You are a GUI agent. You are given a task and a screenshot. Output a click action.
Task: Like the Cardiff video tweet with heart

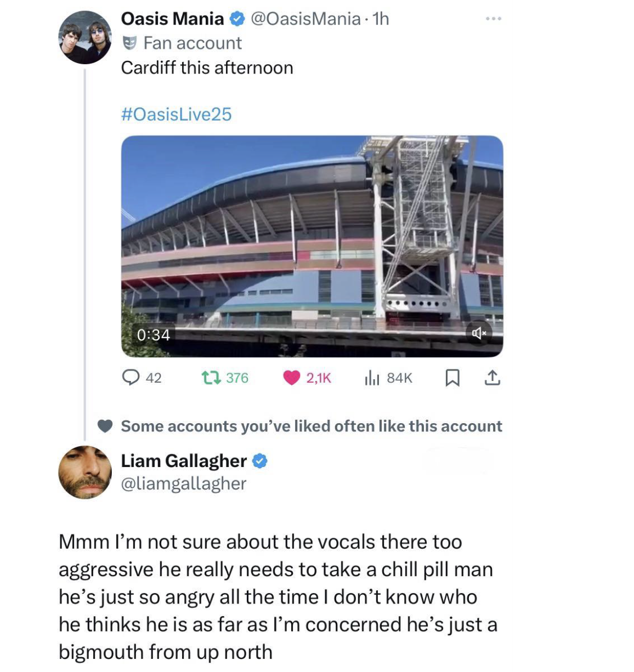[x=292, y=378]
